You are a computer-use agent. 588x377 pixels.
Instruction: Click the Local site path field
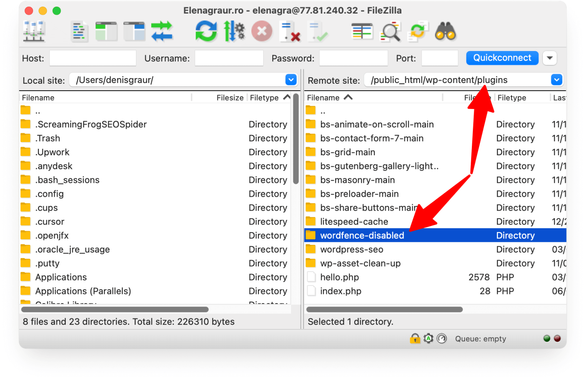pos(178,80)
